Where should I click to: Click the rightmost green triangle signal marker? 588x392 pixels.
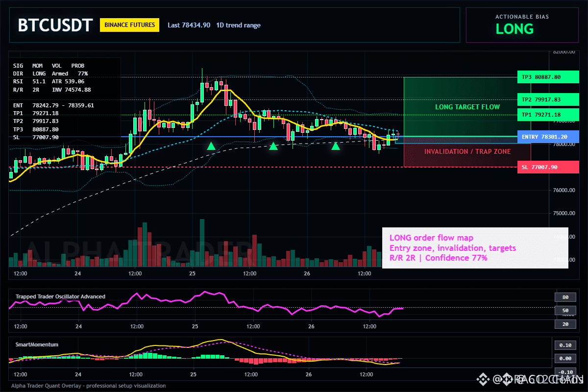336,146
